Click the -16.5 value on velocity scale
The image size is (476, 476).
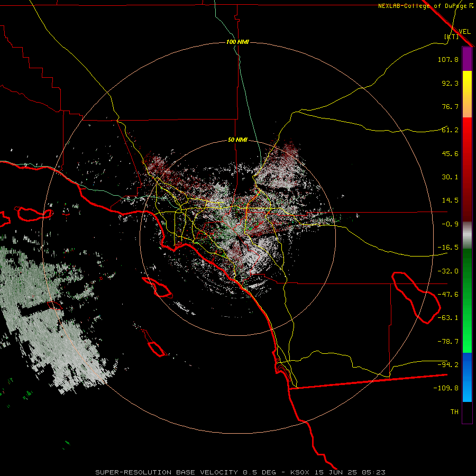(448, 248)
